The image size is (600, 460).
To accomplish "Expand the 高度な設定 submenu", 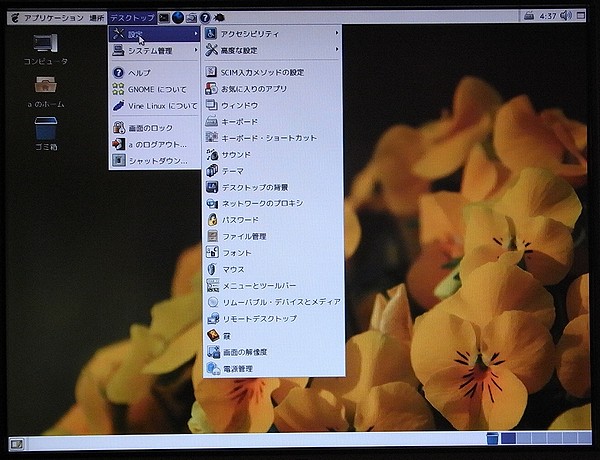I will [272, 50].
